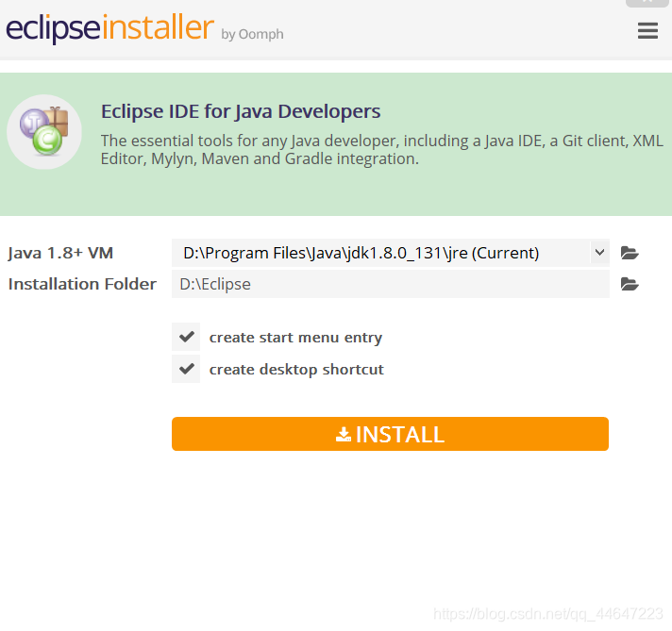Click the 'by Oomph' text

pos(252,34)
